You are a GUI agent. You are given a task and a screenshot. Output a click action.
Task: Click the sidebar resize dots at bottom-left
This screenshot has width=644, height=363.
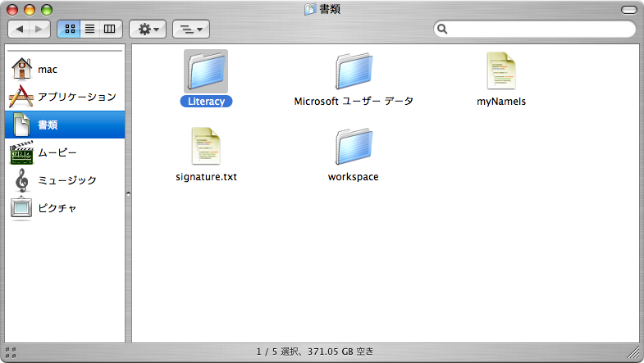(x=11, y=352)
